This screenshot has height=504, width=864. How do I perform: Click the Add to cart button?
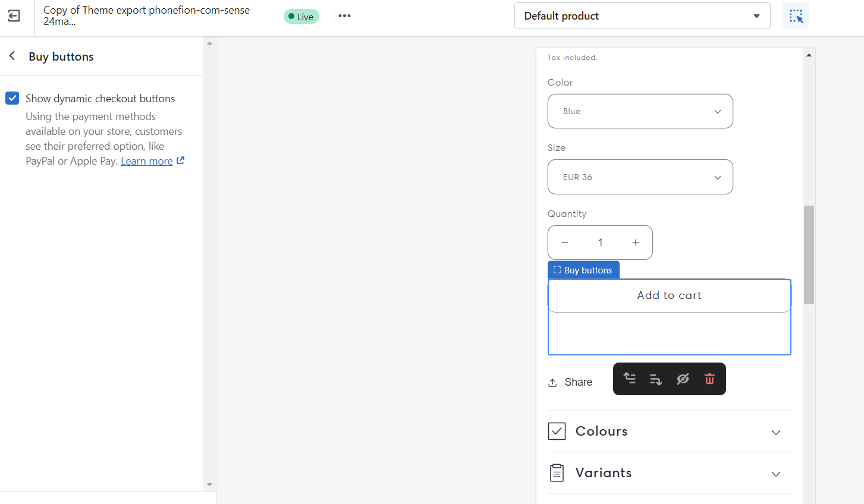(x=669, y=295)
